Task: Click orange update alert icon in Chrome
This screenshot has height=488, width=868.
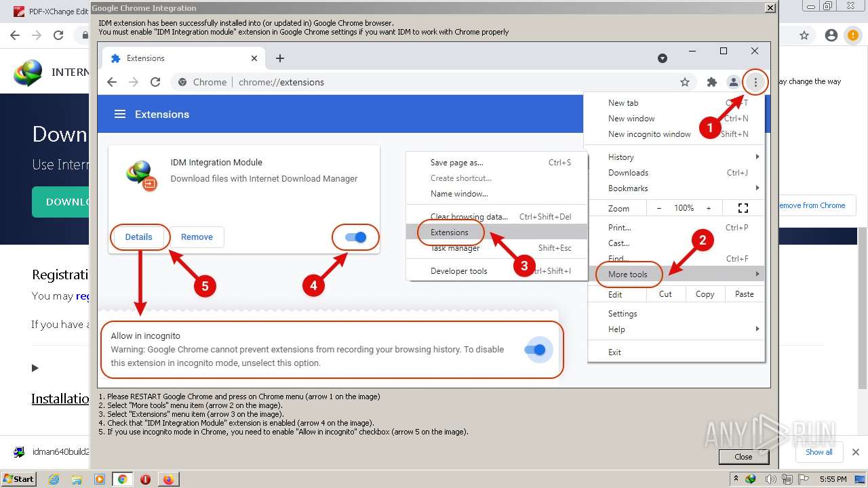Action: click(852, 35)
